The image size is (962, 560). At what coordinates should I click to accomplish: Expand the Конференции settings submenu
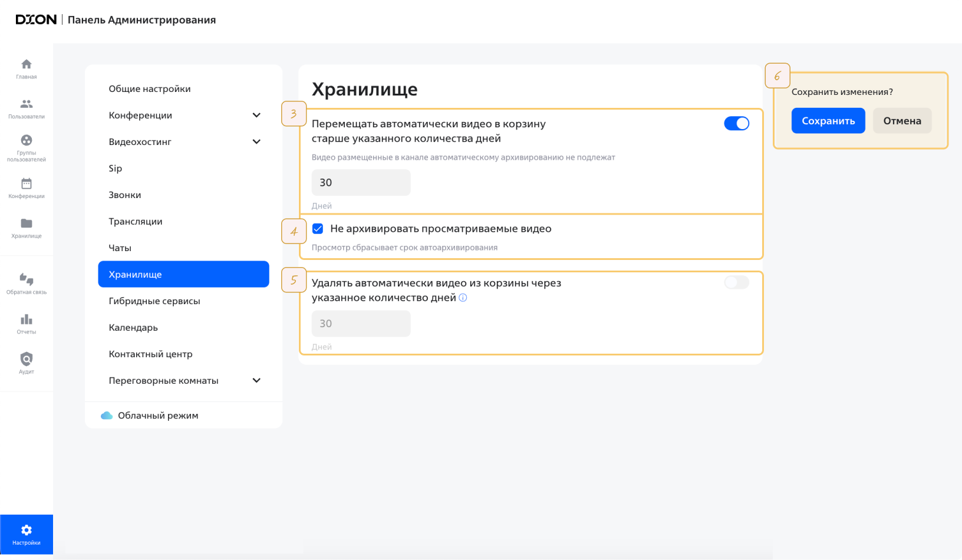click(256, 115)
